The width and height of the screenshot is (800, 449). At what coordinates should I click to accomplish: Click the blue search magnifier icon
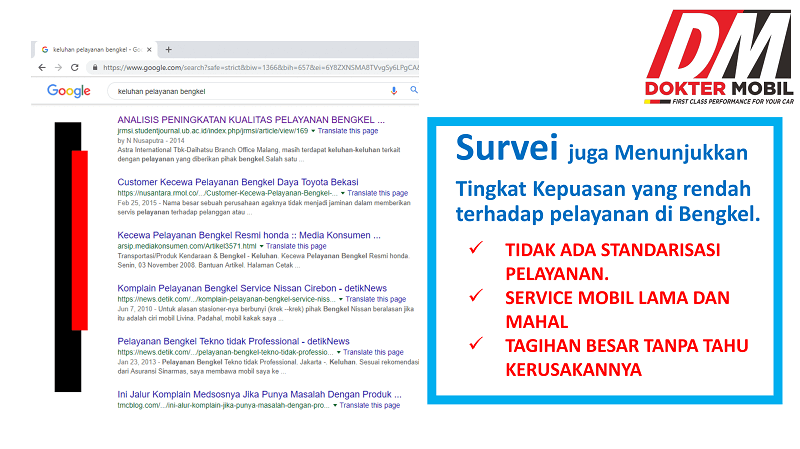(x=414, y=90)
